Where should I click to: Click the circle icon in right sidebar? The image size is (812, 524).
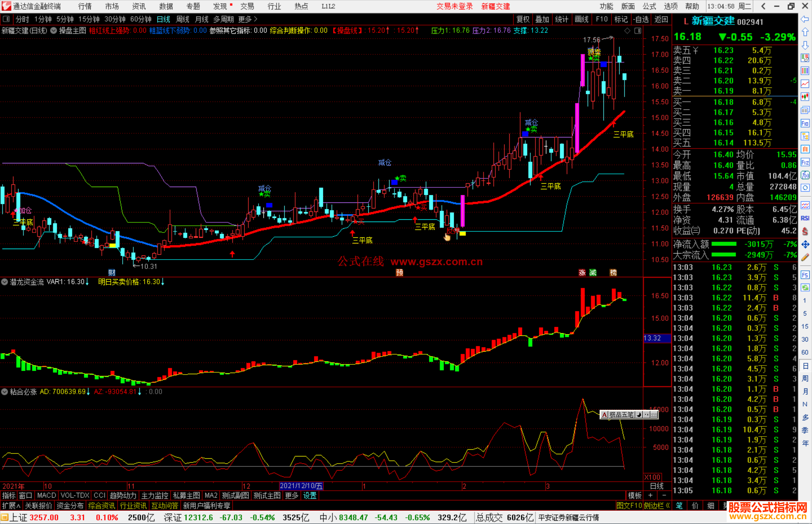805,188
